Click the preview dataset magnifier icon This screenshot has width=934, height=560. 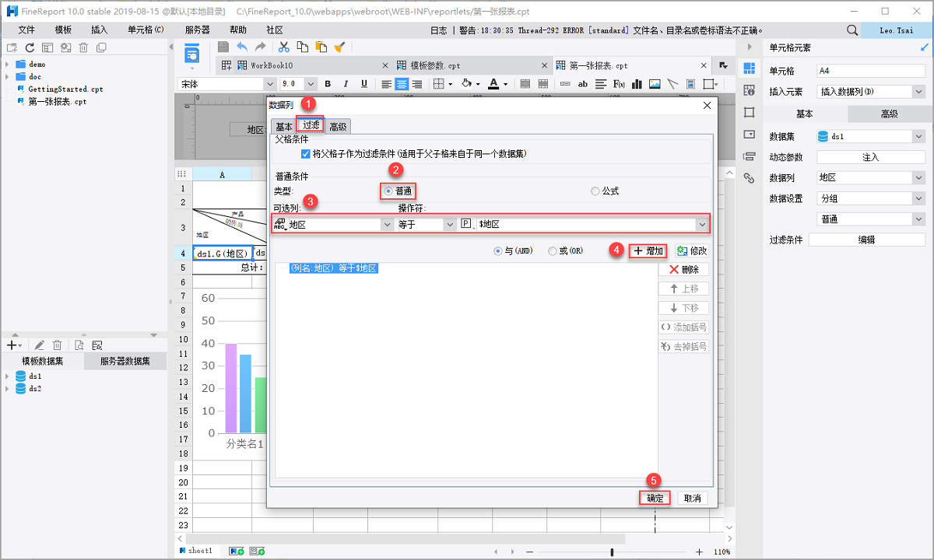click(78, 345)
